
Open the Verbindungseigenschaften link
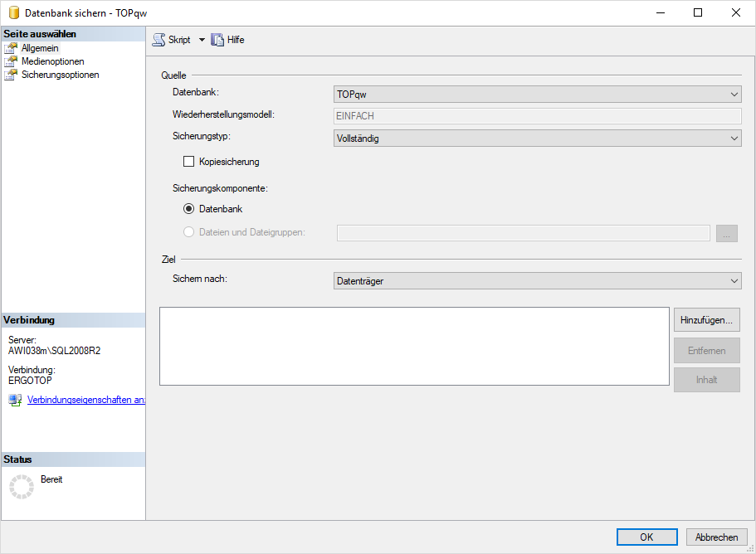coord(86,400)
